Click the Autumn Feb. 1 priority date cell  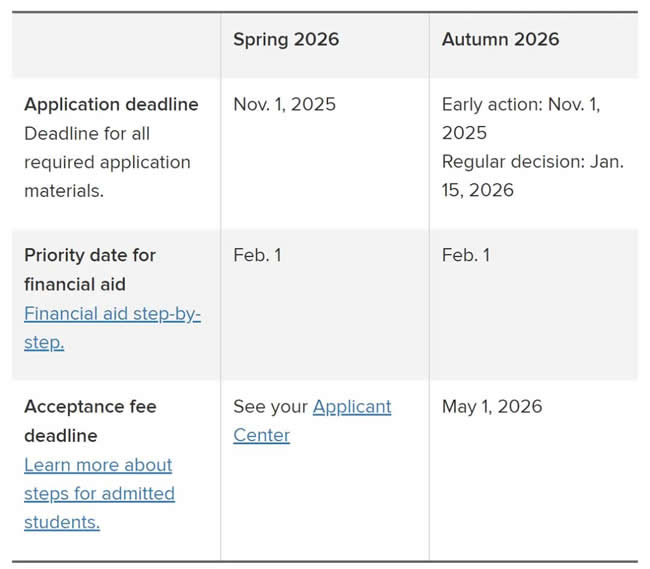[466, 255]
